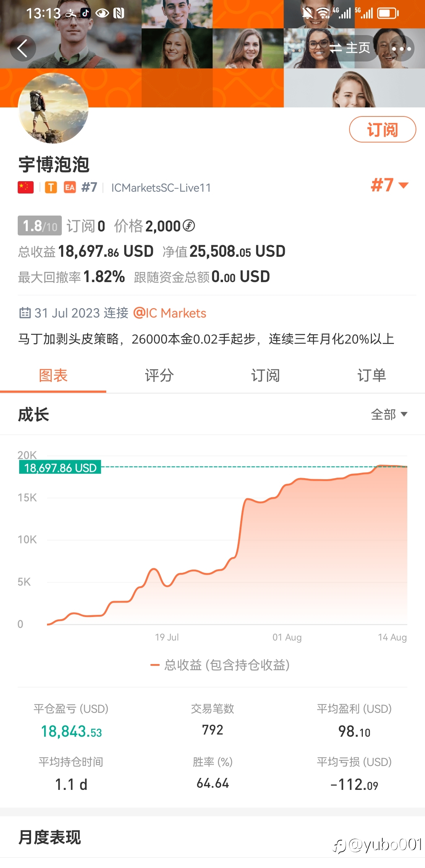The width and height of the screenshot is (425, 868).
Task: Tap the calendar icon beside 31 Jul 2023
Action: click(x=25, y=313)
